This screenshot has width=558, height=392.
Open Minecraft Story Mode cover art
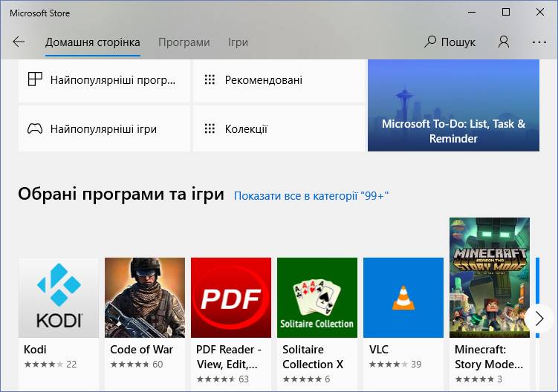tap(490, 278)
